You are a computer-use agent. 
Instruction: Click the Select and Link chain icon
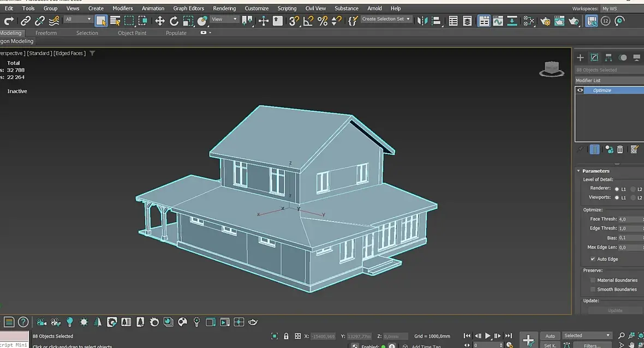(26, 21)
